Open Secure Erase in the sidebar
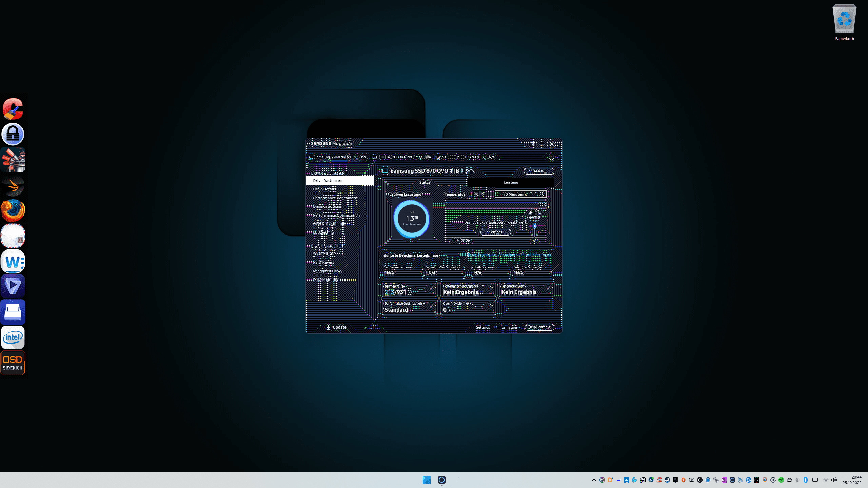868x488 pixels. [x=324, y=254]
